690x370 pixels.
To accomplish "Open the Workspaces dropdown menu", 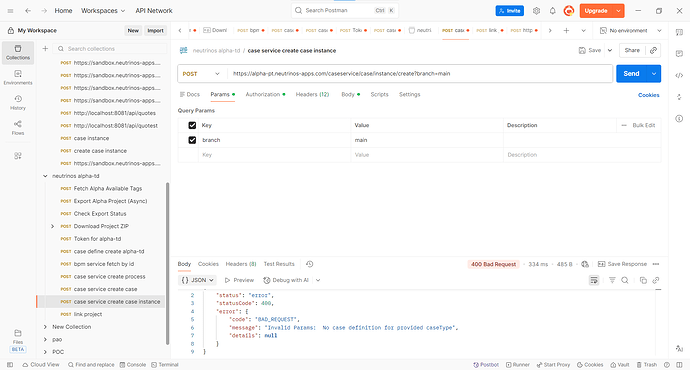I will (x=103, y=11).
